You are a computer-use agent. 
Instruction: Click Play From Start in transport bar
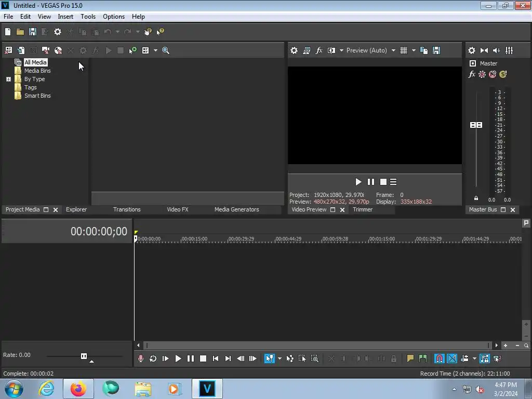coord(166,358)
